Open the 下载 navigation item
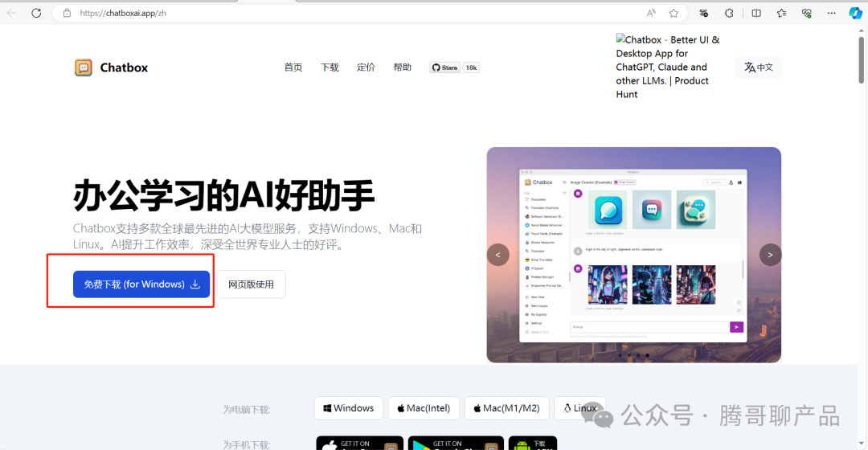 coord(330,67)
